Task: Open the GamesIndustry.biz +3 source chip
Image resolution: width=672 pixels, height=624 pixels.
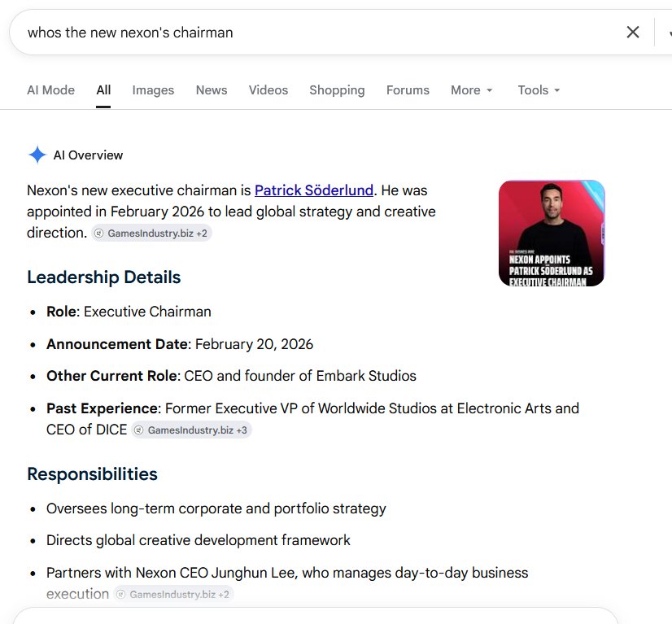Action: (x=191, y=430)
